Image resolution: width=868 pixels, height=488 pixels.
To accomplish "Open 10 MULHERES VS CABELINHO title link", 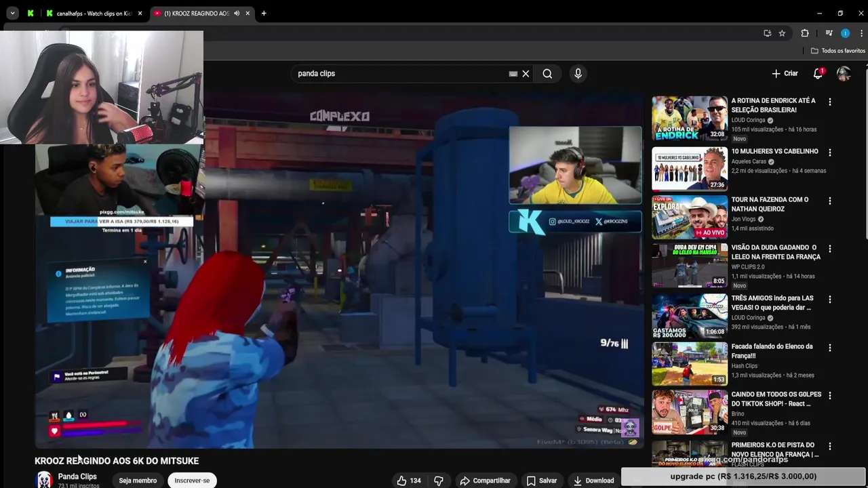I will (774, 151).
